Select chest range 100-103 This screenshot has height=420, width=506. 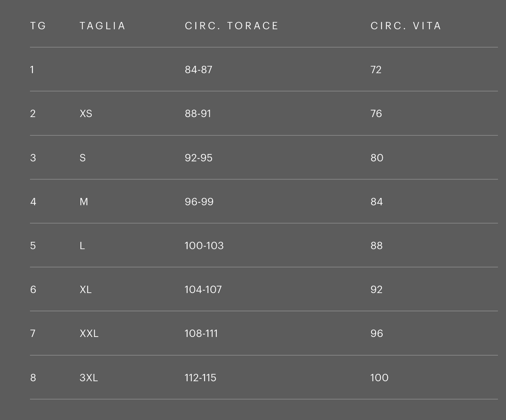204,246
